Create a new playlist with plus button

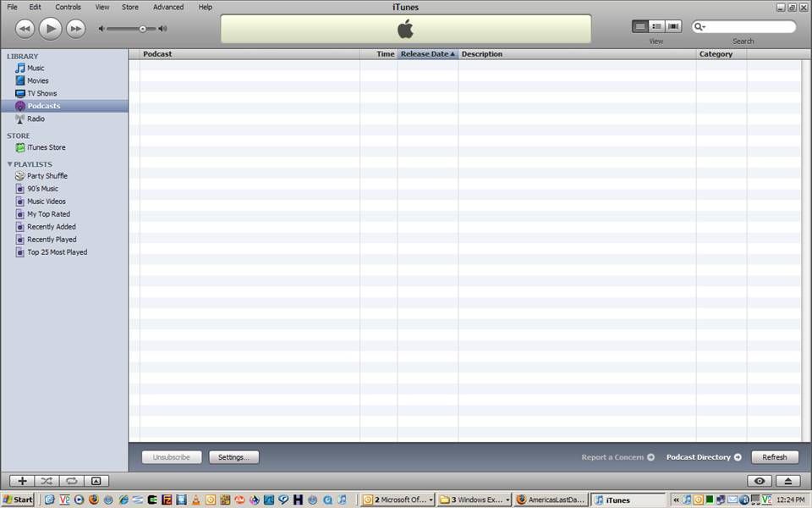pos(22,481)
